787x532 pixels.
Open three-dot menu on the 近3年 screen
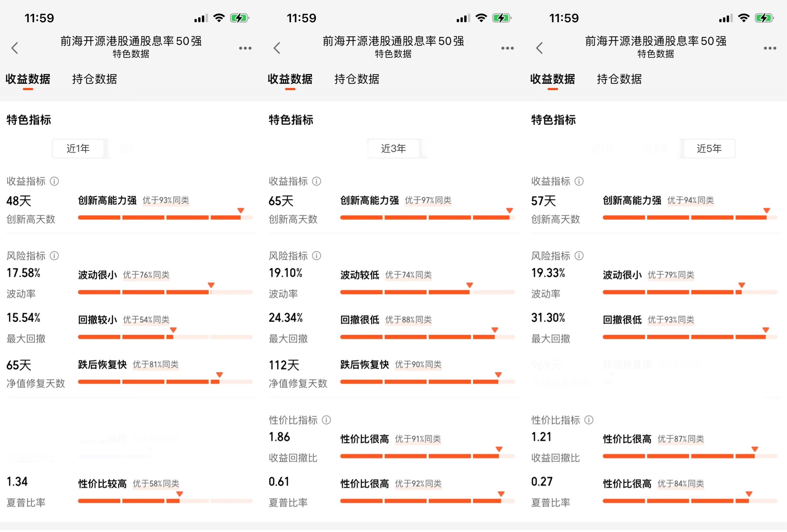pos(507,48)
